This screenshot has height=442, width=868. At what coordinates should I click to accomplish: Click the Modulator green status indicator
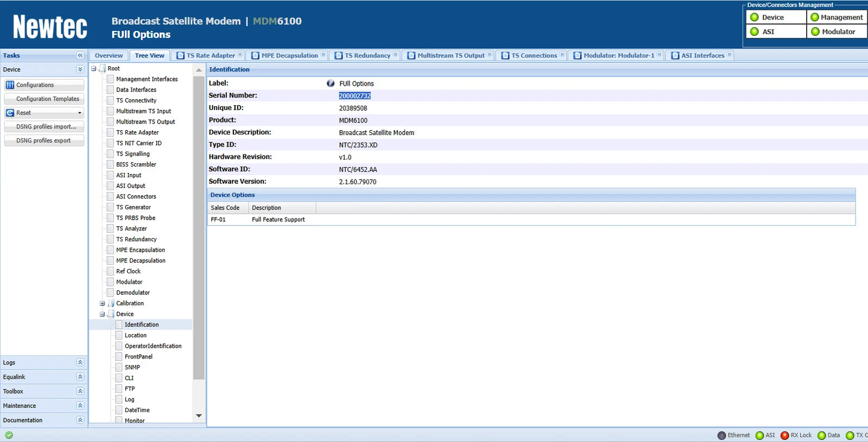815,31
